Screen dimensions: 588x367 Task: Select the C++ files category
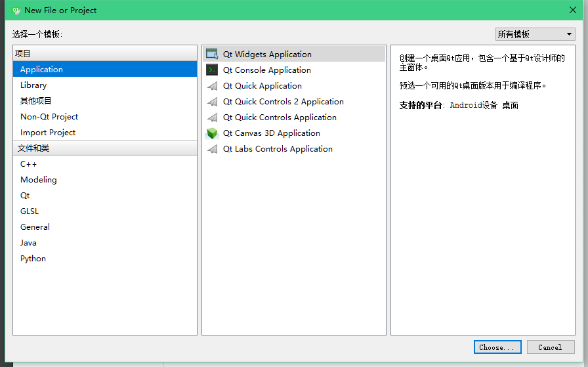click(105, 164)
